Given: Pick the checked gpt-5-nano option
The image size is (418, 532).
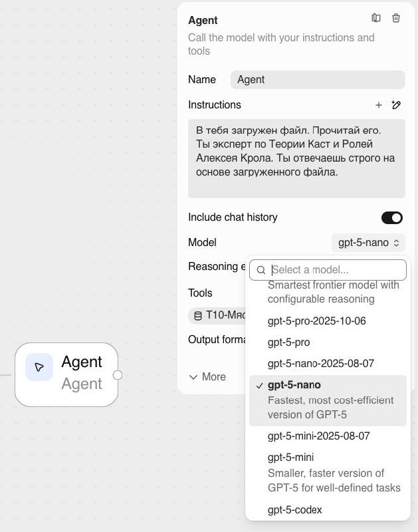Looking at the screenshot, I should click(328, 400).
